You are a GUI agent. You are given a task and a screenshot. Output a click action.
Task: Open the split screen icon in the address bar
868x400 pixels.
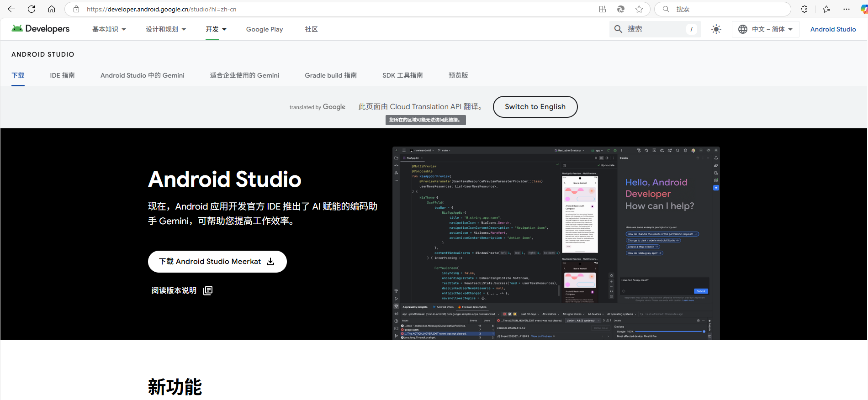603,9
